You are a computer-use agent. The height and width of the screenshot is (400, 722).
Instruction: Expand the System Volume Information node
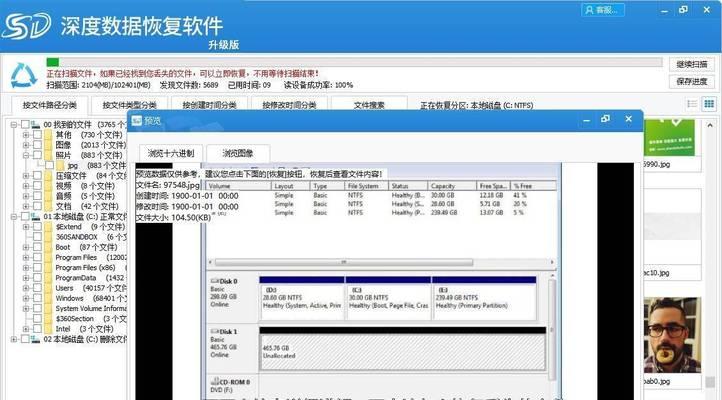pos(26,308)
